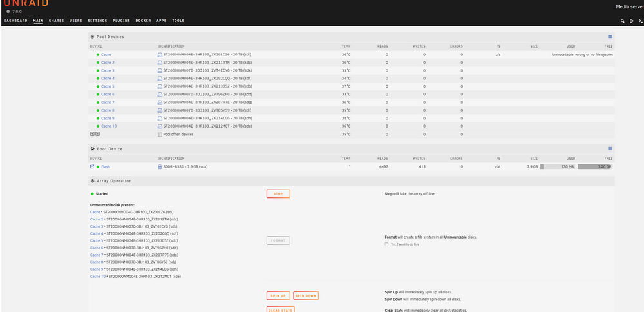Viewport: 644px width, 312px height.
Task: Open Cache 3 link in pool table
Action: [108, 71]
